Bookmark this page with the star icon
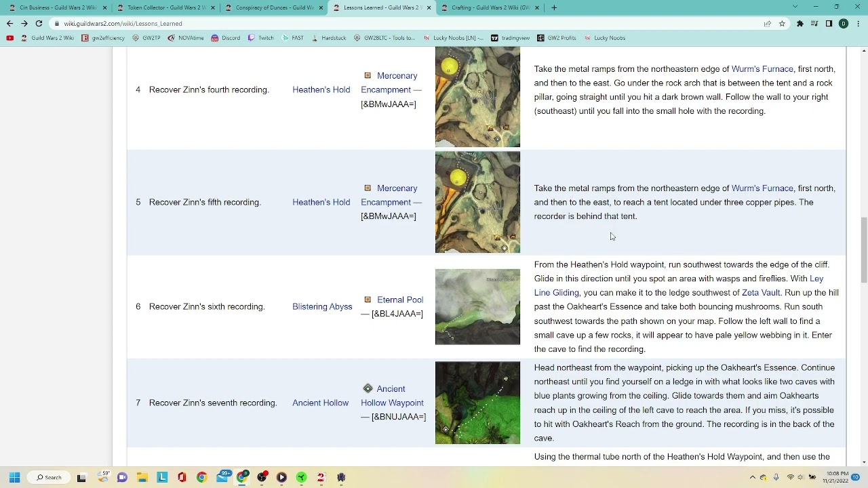 point(782,24)
